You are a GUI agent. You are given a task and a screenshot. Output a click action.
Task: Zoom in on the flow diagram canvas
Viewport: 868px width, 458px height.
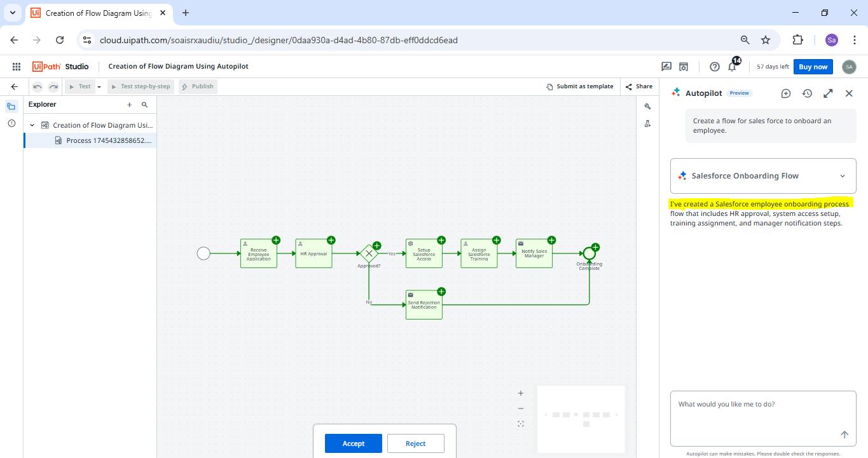point(520,393)
